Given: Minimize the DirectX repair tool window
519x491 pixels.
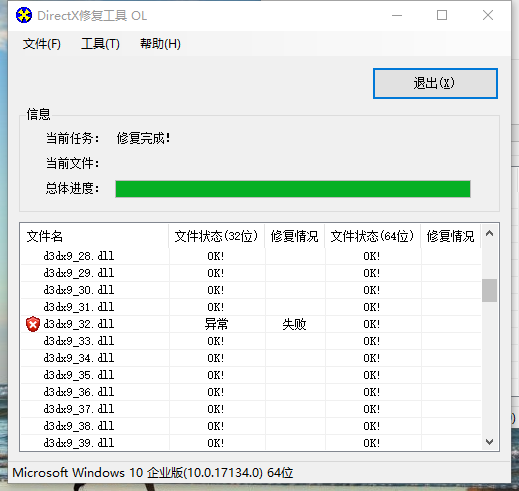Looking at the screenshot, I should [397, 15].
